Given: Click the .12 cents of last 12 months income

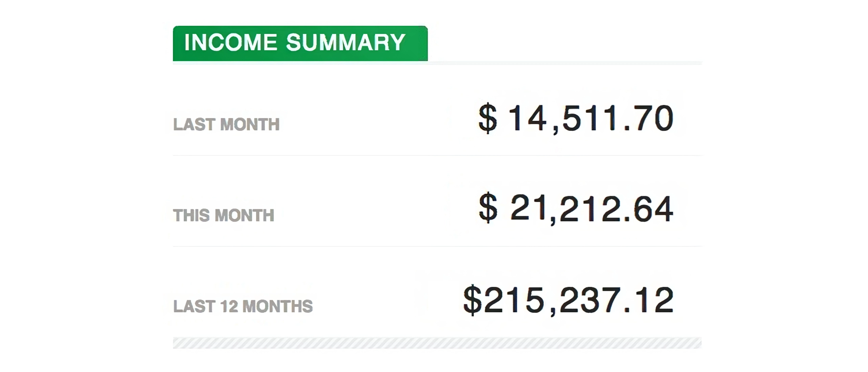Looking at the screenshot, I should 648,300.
